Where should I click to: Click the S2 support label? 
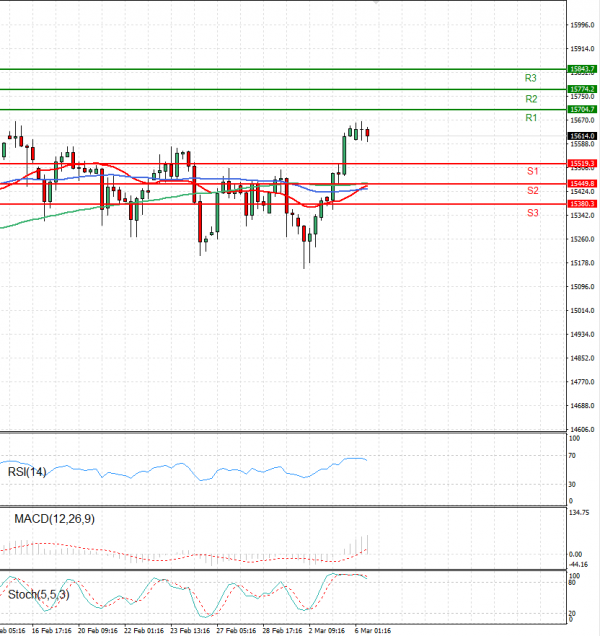coord(533,191)
